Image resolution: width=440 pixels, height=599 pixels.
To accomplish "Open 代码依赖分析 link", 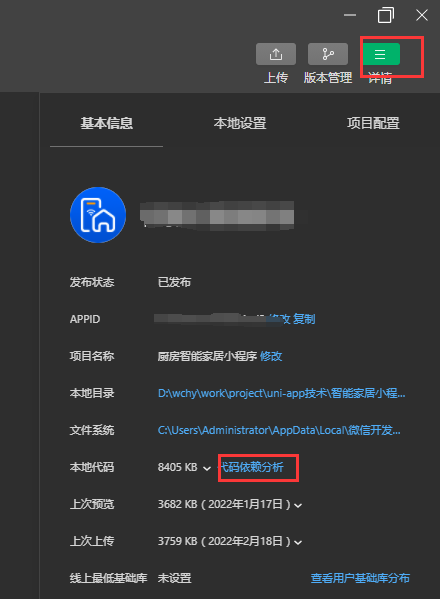I will coord(252,467).
